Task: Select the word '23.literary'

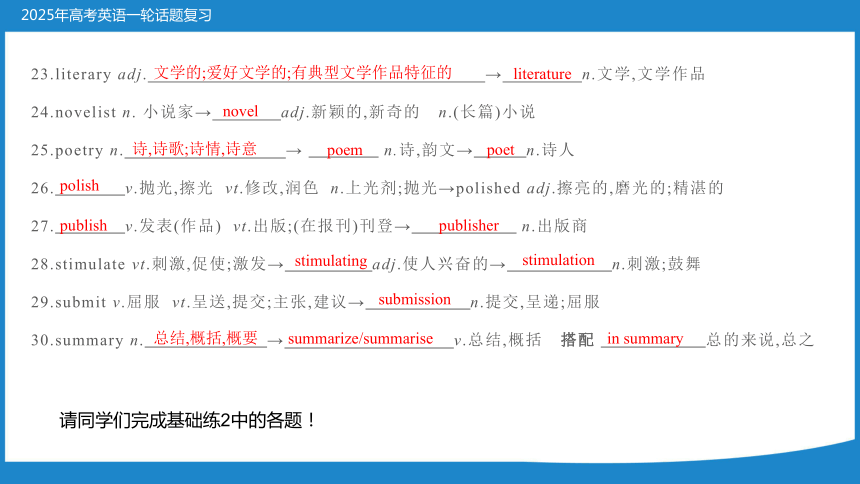Action: tap(71, 74)
